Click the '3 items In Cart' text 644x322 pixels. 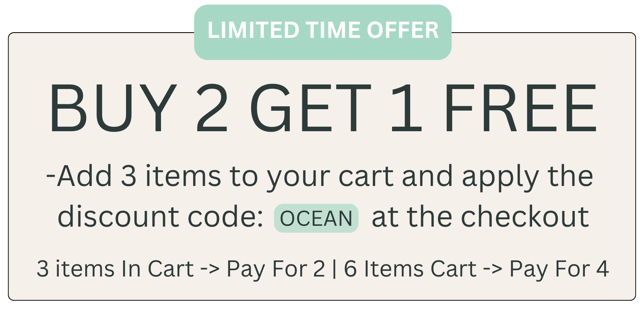(115, 269)
